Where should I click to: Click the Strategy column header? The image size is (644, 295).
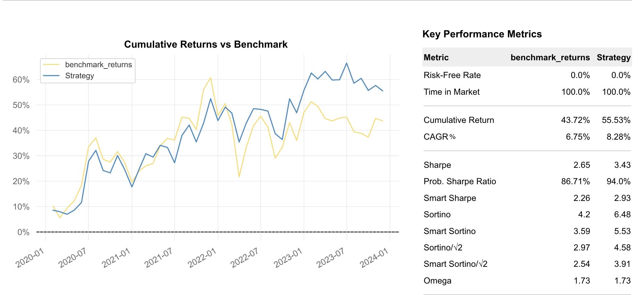click(614, 57)
